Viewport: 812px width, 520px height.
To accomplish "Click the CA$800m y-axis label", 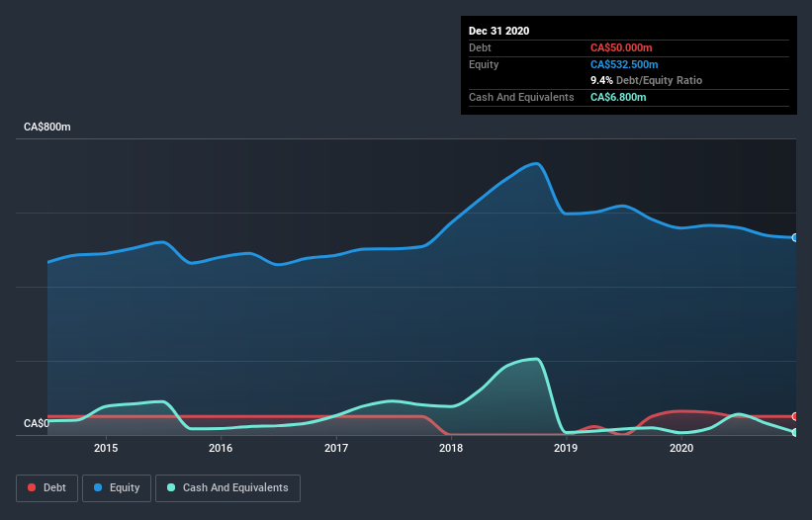I will [x=47, y=127].
